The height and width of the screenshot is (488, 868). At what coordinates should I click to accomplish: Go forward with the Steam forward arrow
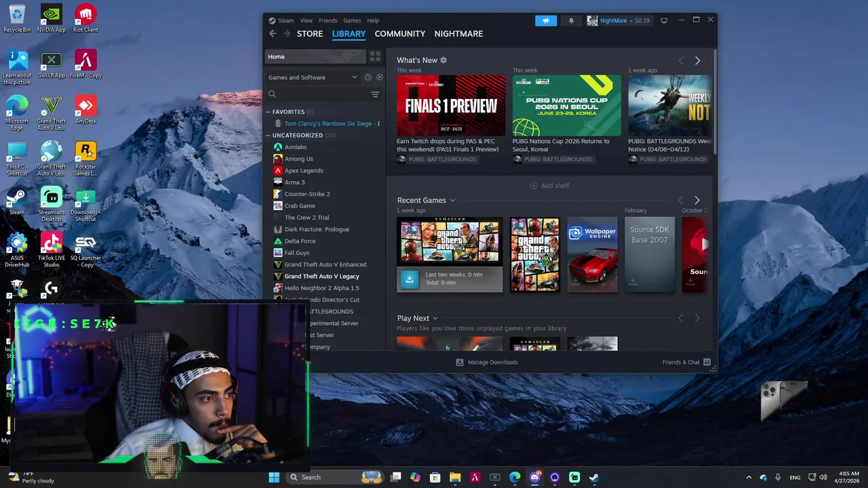[x=287, y=33]
